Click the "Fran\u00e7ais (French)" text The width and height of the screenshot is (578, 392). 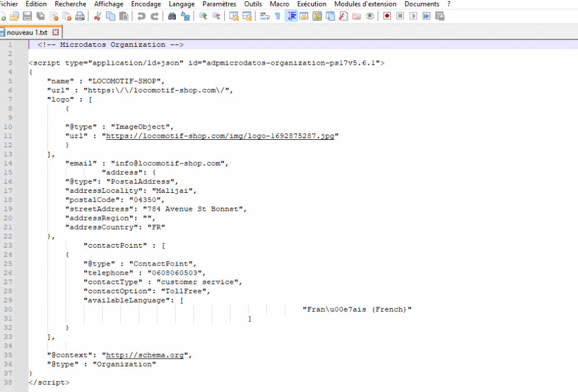click(x=357, y=309)
